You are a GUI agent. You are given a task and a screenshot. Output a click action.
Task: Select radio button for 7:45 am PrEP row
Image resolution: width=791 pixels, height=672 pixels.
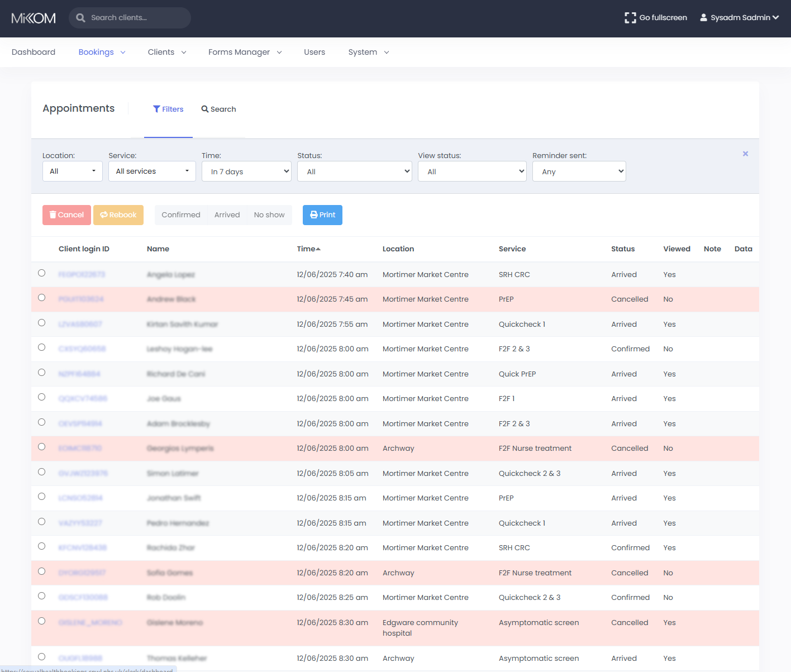42,298
